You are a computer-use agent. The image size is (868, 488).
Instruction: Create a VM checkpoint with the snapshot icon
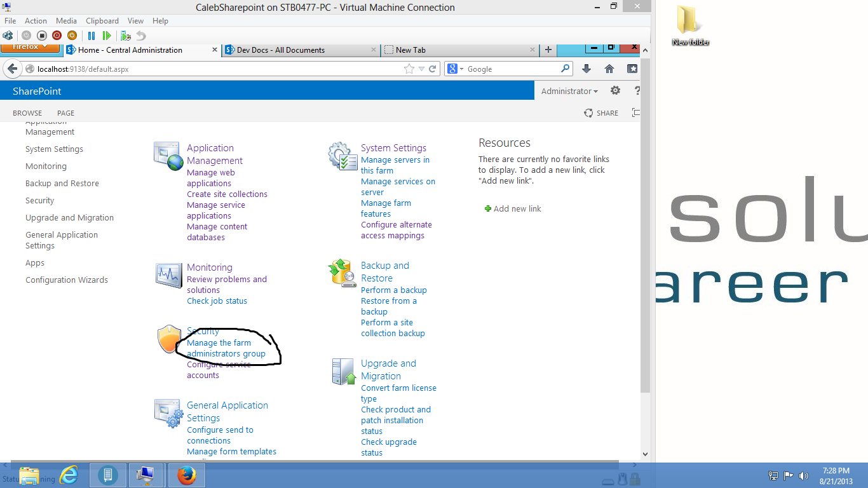click(x=126, y=36)
